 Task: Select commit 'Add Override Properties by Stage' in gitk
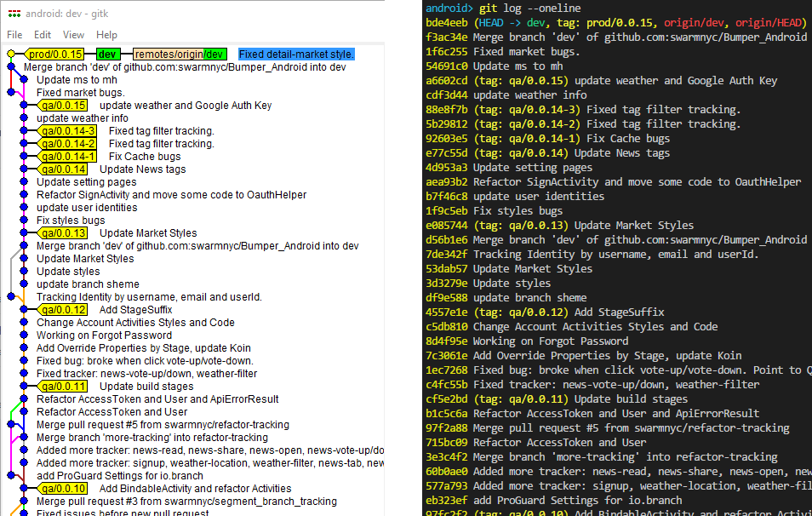(144, 348)
